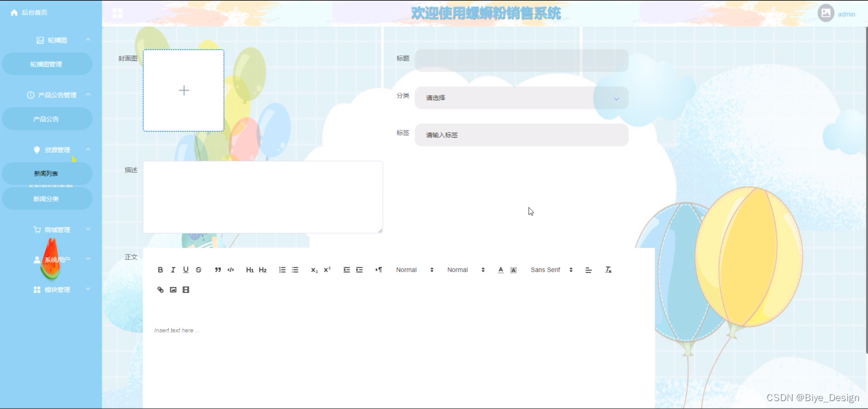The width and height of the screenshot is (868, 409).
Task: Click the 标题 input field
Action: coord(522,60)
